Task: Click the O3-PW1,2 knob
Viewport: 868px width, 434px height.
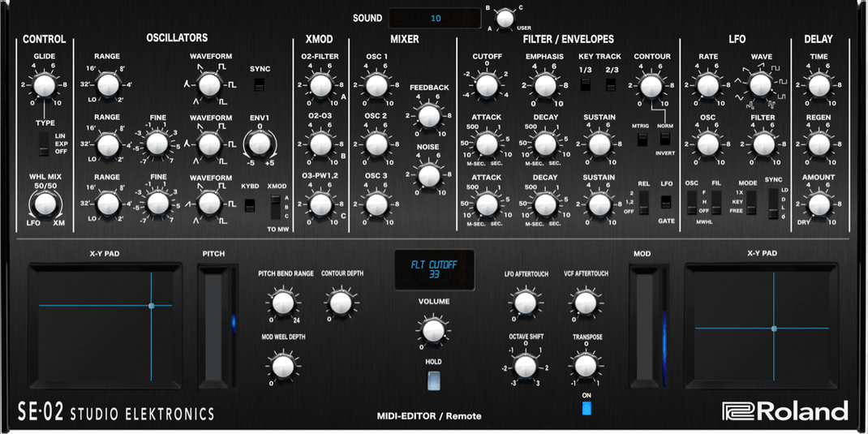Action: (x=320, y=204)
